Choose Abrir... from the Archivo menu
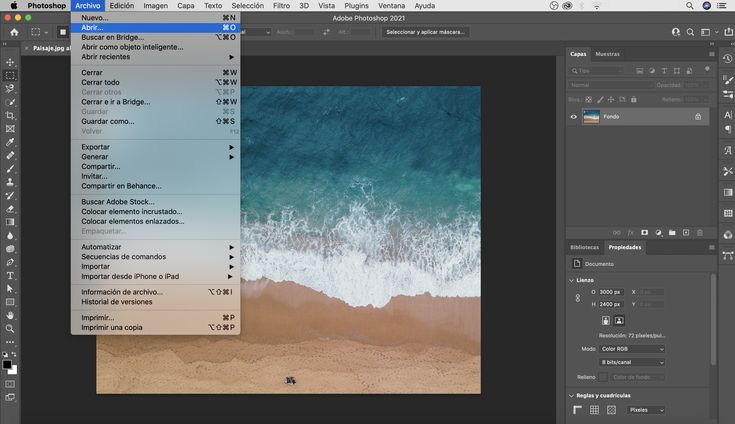This screenshot has height=424, width=735. coord(93,28)
